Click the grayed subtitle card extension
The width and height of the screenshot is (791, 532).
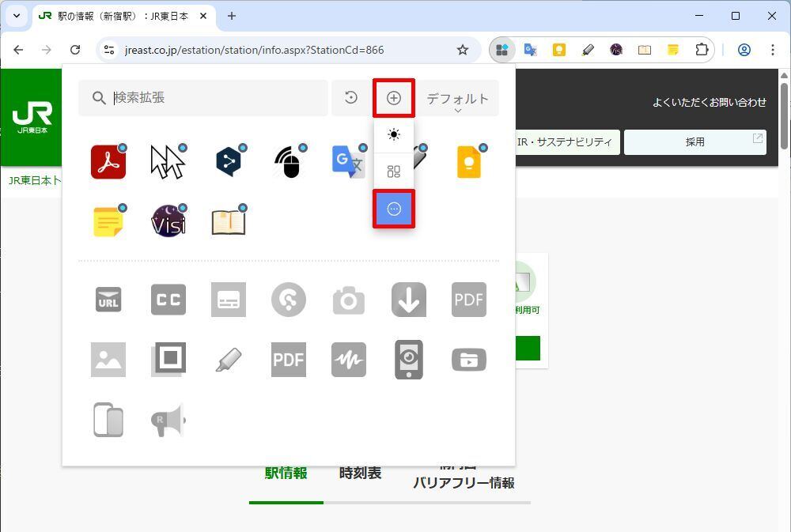pyautogui.click(x=228, y=300)
